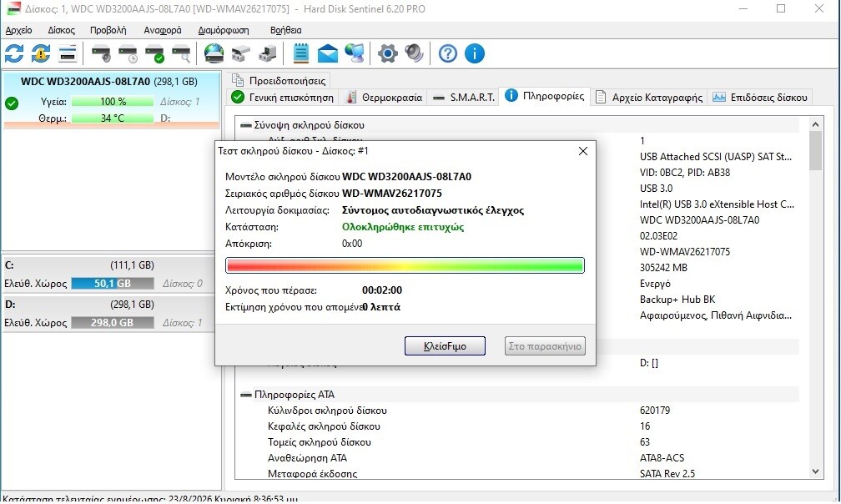This screenshot has width=841, height=504.
Task: Open settings via the gear toolbar icon
Action: [x=388, y=53]
